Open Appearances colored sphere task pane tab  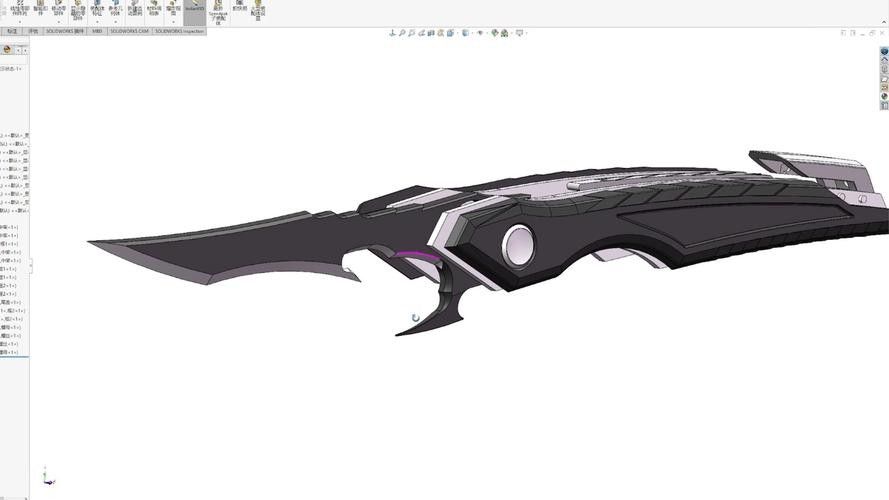884,96
